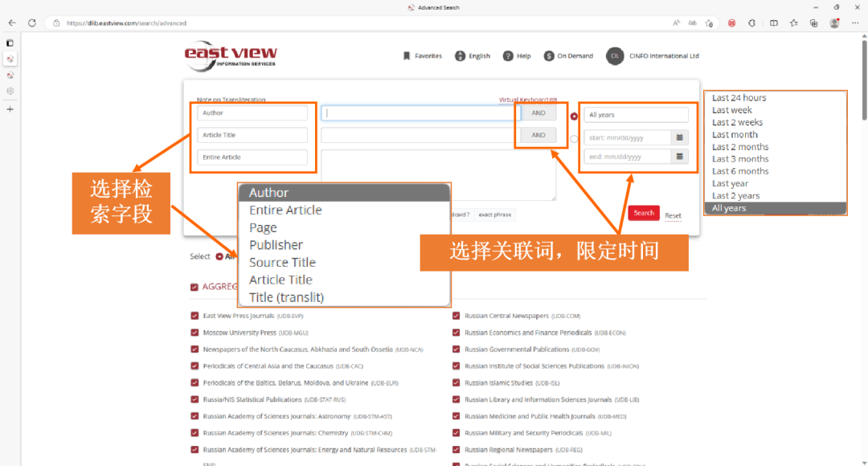Uncheck Russian Central Newspapers checkbox
868x466 pixels.
tap(457, 316)
